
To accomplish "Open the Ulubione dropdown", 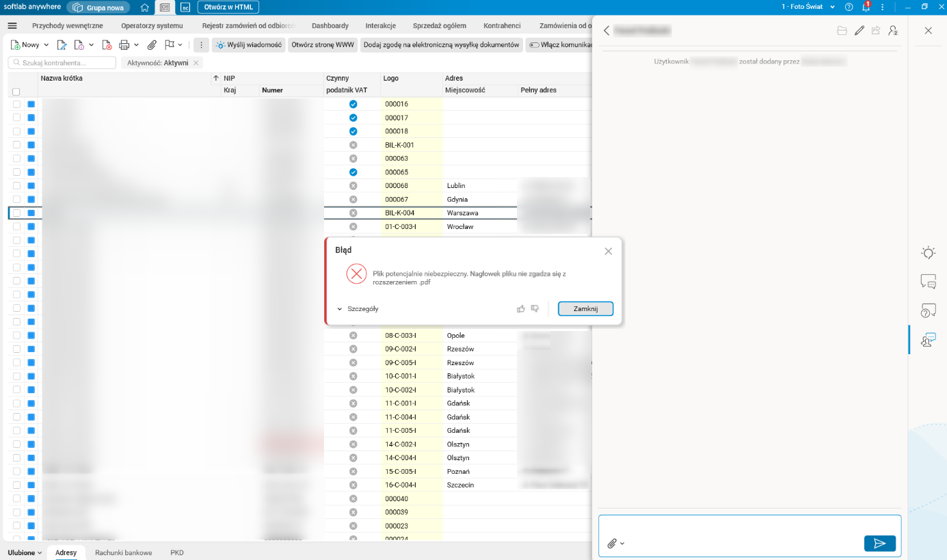I will 25,552.
